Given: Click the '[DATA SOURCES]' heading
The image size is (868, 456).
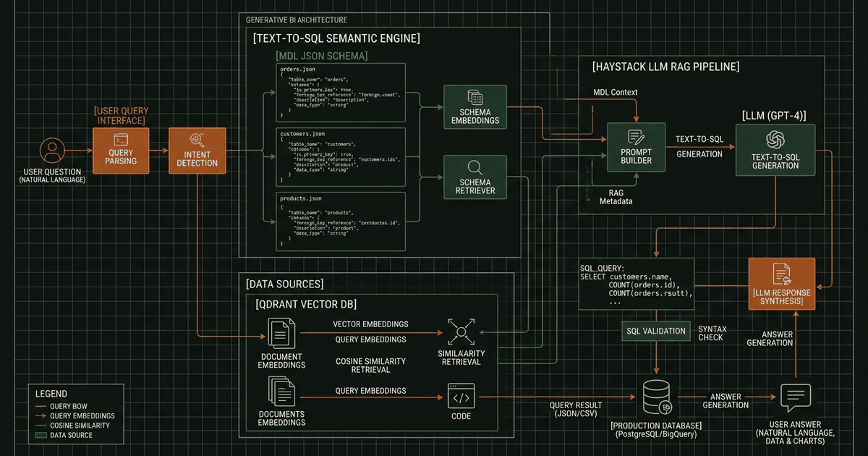Looking at the screenshot, I should tap(284, 284).
